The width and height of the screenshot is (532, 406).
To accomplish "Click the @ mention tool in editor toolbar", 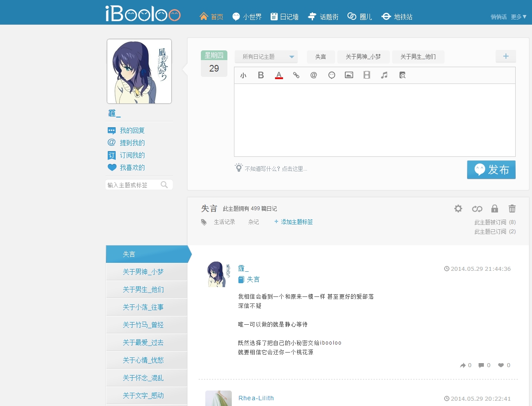I will 314,75.
